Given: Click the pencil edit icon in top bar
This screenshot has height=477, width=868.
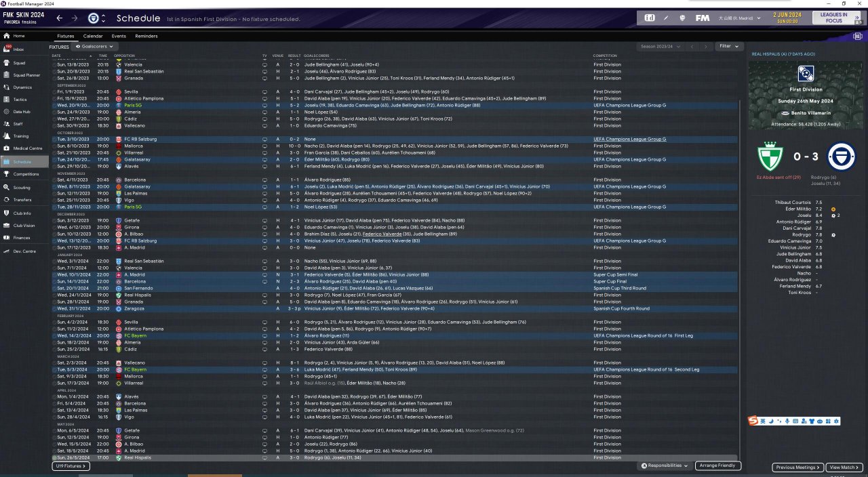Looking at the screenshot, I should 666,18.
